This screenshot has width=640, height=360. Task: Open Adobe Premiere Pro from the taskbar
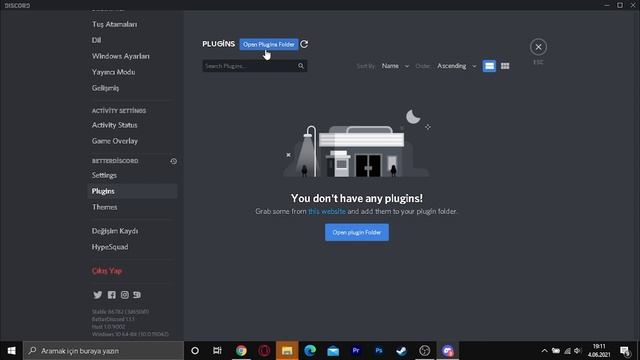click(x=356, y=351)
